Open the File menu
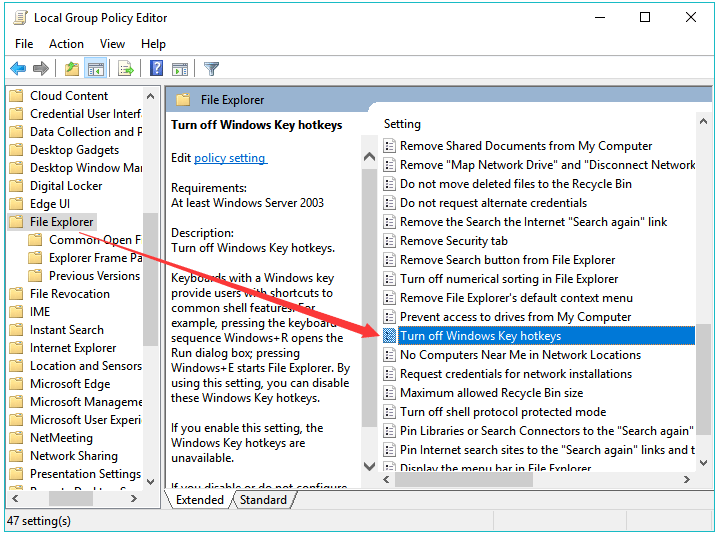Viewport: 719px width, 536px height. click(x=24, y=44)
